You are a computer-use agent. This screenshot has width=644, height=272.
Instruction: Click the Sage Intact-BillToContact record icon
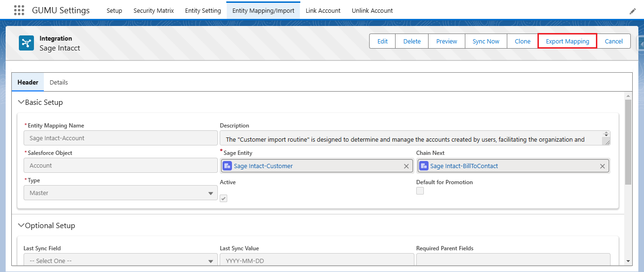click(x=424, y=166)
